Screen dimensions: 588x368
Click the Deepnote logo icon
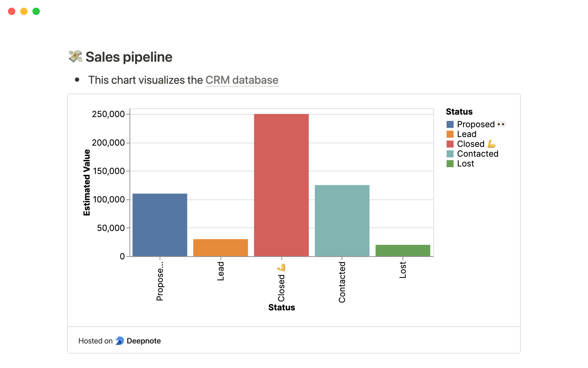point(120,341)
